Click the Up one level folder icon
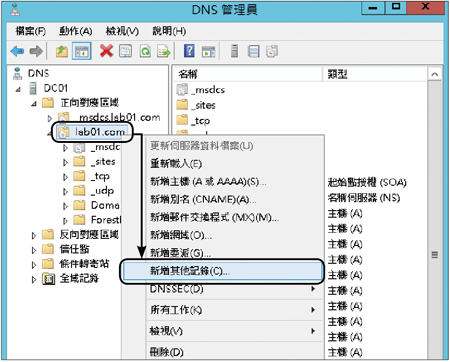450x362 pixels. coord(62,51)
